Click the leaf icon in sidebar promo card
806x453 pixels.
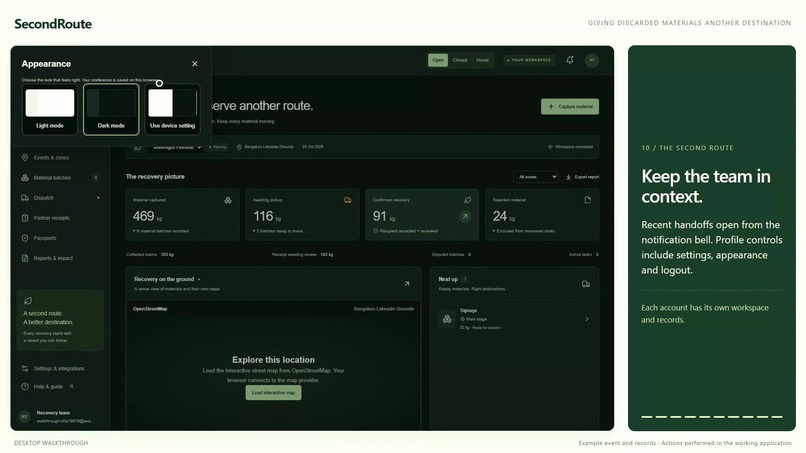click(28, 301)
